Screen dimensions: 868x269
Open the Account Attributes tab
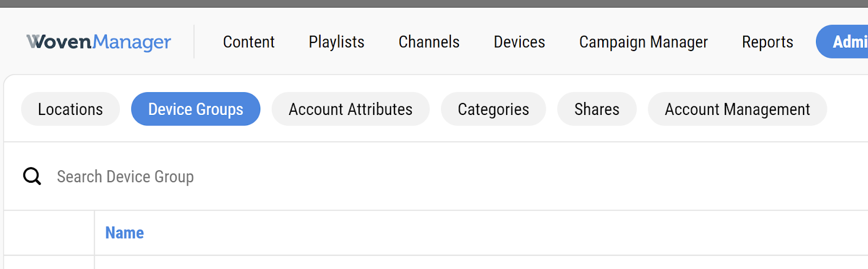tap(350, 109)
